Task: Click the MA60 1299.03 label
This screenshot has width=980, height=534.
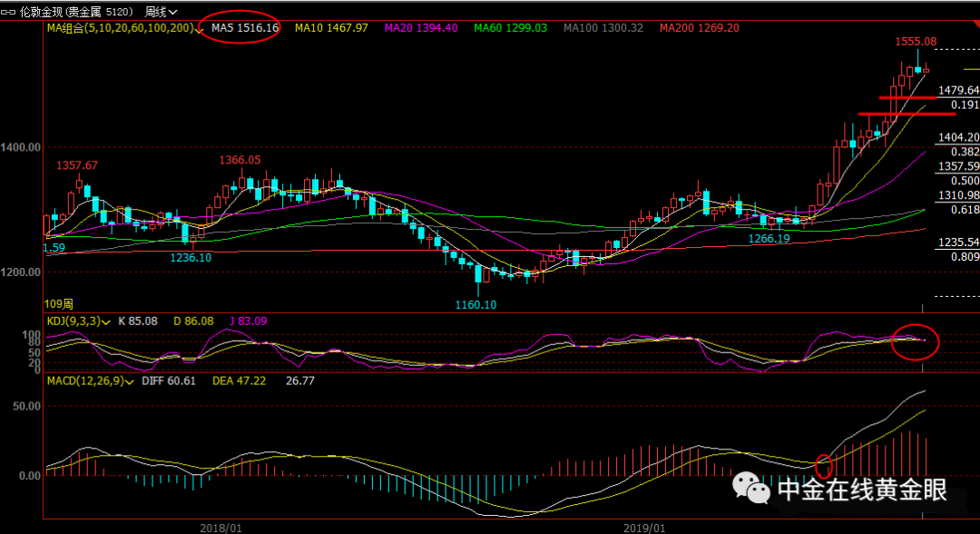Action: [511, 27]
